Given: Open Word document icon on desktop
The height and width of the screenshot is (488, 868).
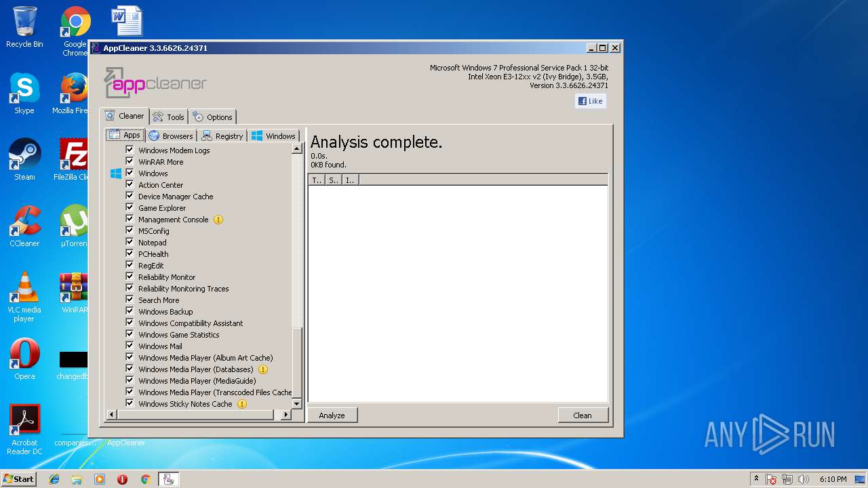Looking at the screenshot, I should (127, 20).
